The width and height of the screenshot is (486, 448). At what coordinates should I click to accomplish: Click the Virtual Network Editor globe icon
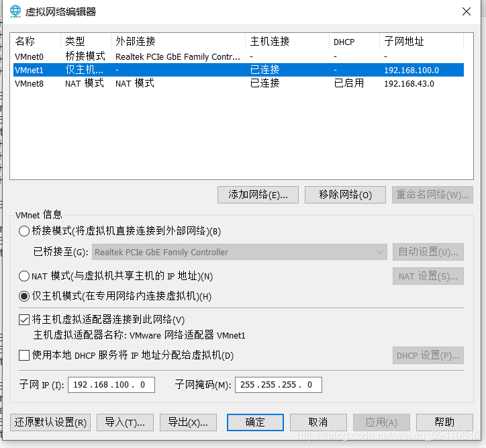pos(15,11)
